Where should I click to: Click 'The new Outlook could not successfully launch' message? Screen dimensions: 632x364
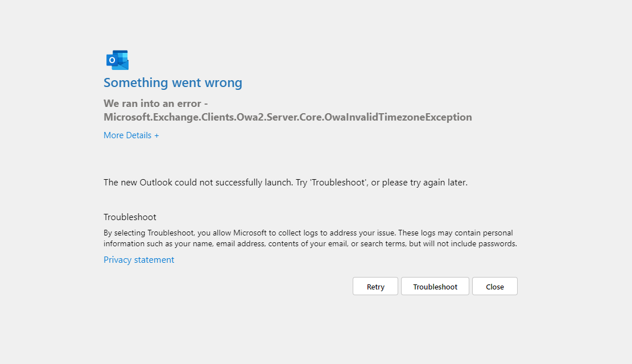tap(286, 182)
